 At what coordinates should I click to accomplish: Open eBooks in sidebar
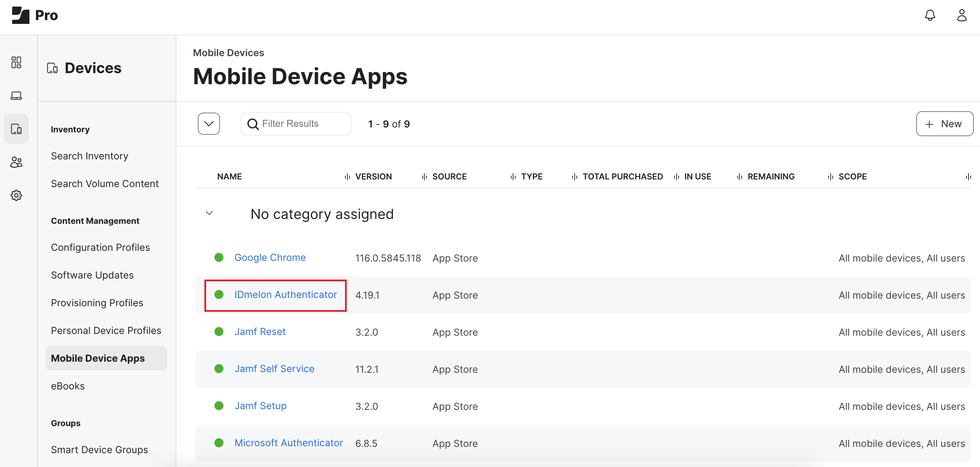pos(68,386)
